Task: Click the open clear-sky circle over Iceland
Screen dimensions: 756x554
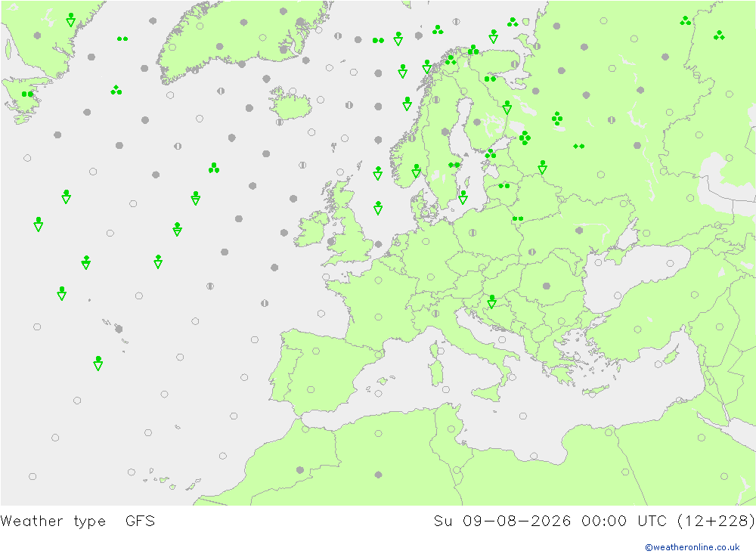Action: click(293, 91)
